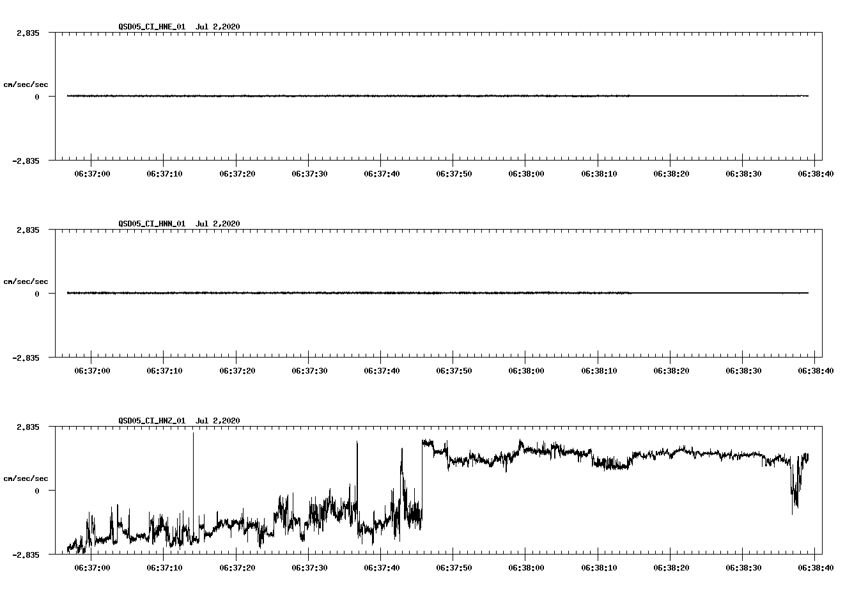Click the 0 axis label on HNN plot
Image resolution: width=868 pixels, height=591 pixels.
37,294
